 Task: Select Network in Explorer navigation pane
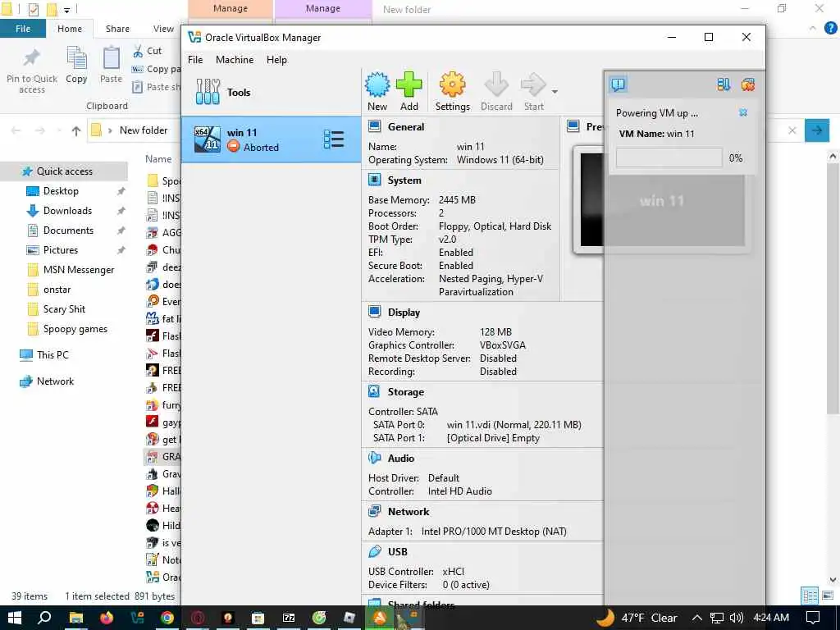coord(55,381)
